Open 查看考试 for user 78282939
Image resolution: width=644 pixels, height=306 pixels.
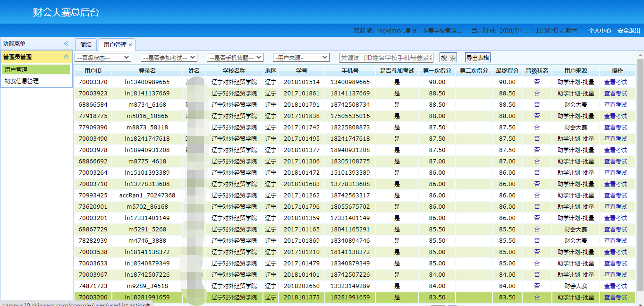pos(616,241)
